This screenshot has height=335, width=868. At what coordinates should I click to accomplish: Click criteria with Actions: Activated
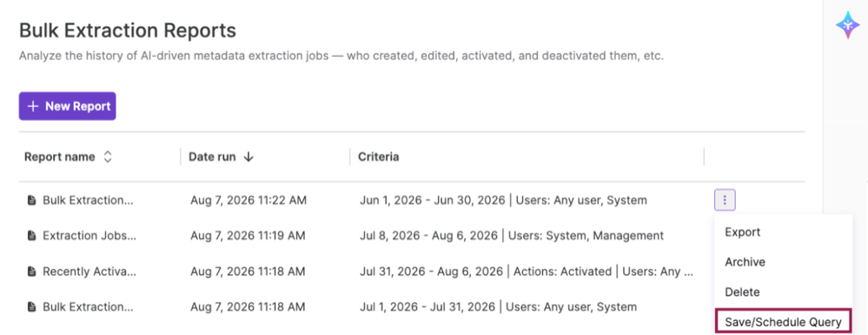tap(526, 271)
